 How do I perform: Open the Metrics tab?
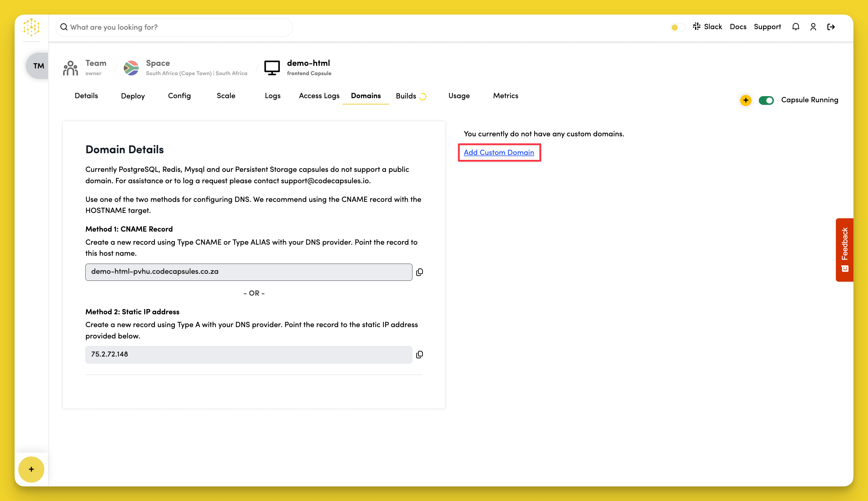click(505, 96)
